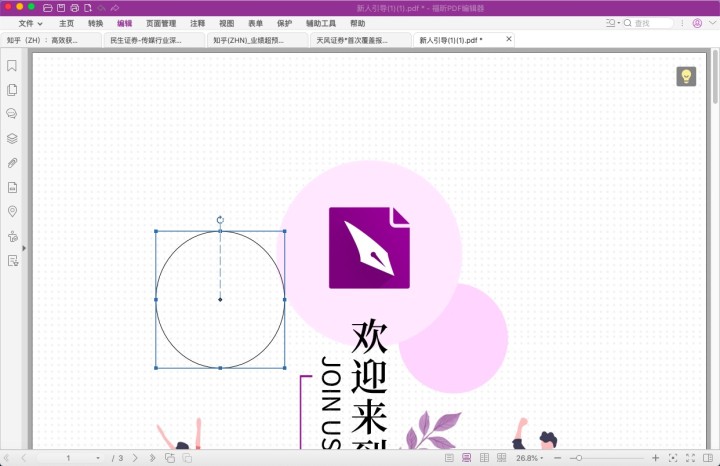Image resolution: width=720 pixels, height=466 pixels.
Task: Expand the left sidebar panel arrow
Action: [x=24, y=247]
